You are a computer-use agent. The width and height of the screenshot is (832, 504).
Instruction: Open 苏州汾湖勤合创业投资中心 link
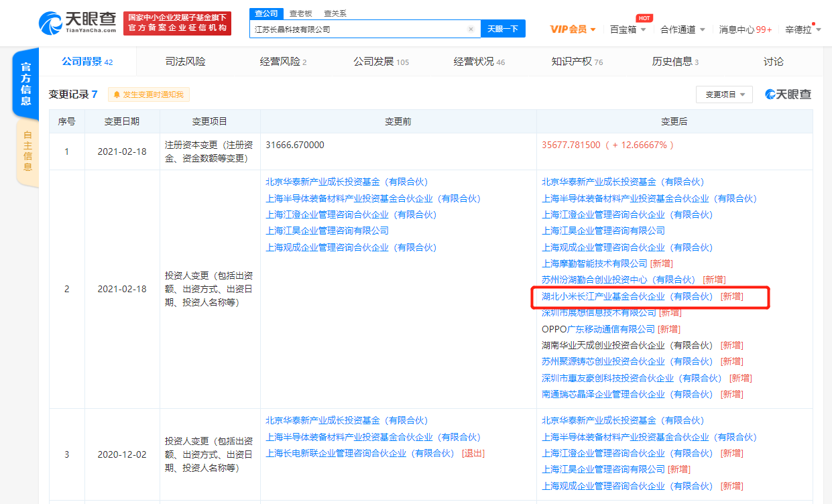pos(620,279)
